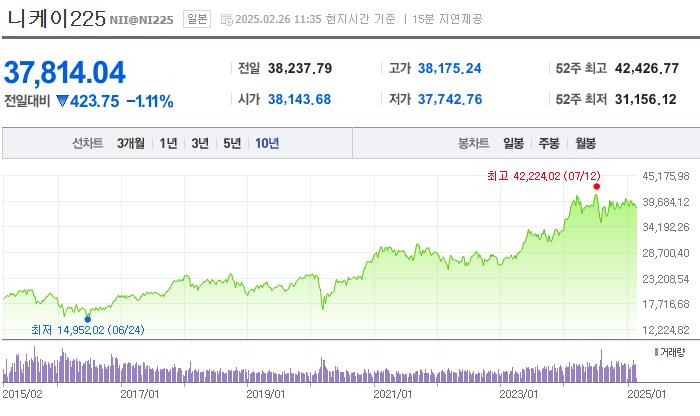Click the current price 37,814.04

coord(65,72)
